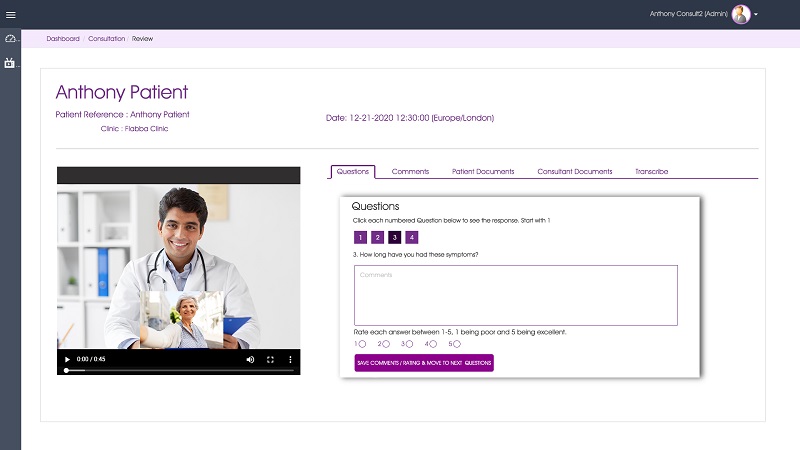Open the Transcribe tab
This screenshot has height=450, width=800.
652,171
